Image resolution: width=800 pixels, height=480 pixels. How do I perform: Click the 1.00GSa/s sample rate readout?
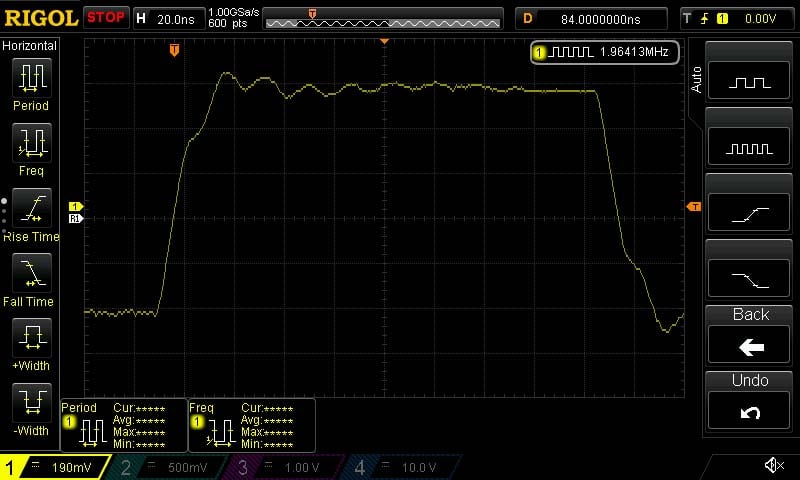233,12
